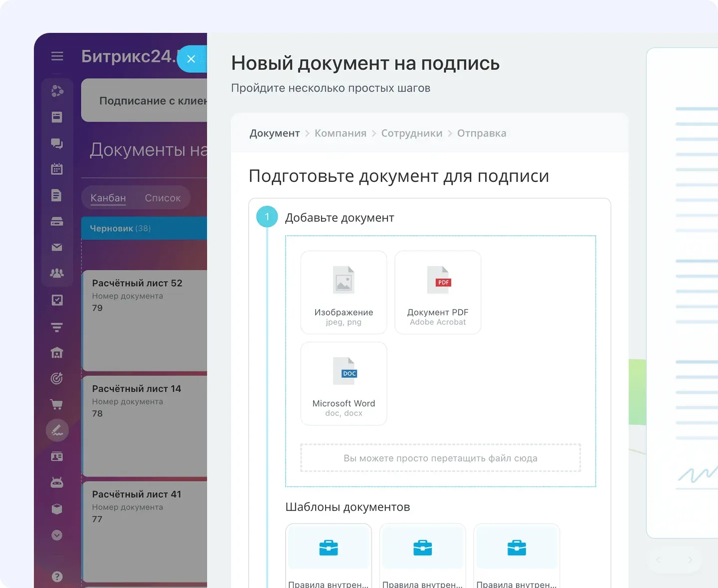Open the help question mark icon
Screen dimensions: 718x588
(57, 576)
